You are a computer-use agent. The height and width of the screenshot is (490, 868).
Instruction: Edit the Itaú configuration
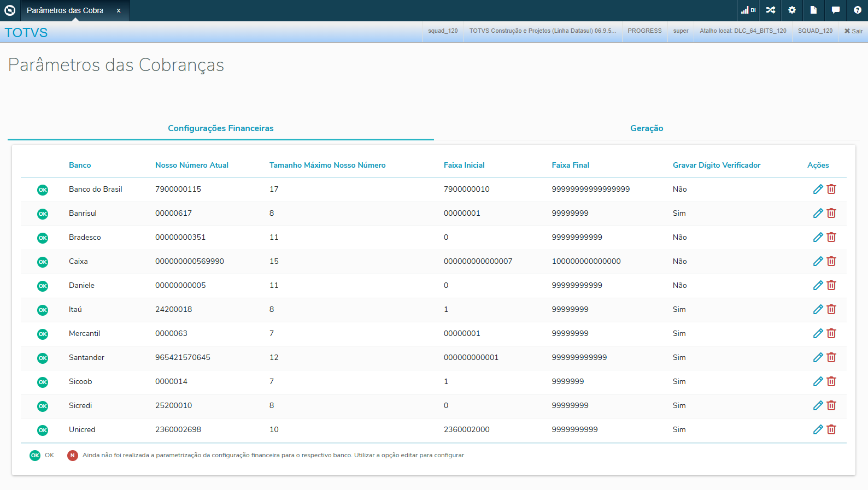[818, 309]
